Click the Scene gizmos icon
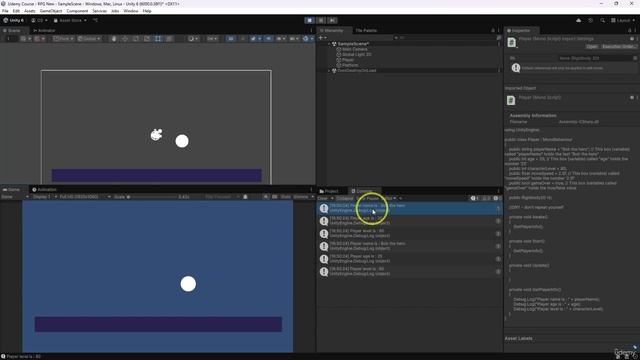The image size is (640, 360). click(306, 39)
